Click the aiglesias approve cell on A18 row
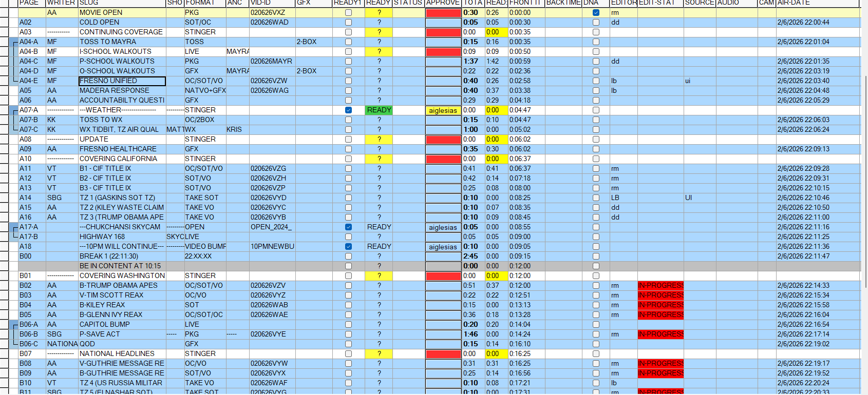The width and height of the screenshot is (868, 395). click(443, 247)
